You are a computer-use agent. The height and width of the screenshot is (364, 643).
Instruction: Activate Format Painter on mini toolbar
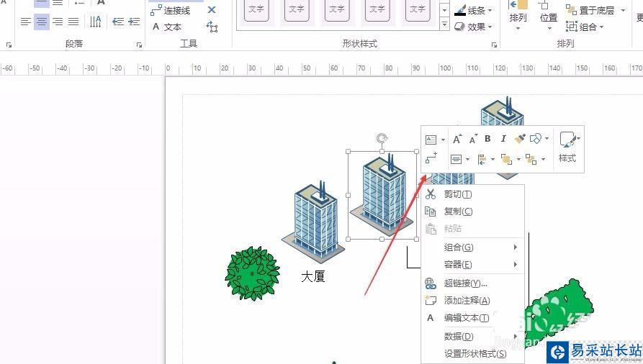(x=520, y=139)
